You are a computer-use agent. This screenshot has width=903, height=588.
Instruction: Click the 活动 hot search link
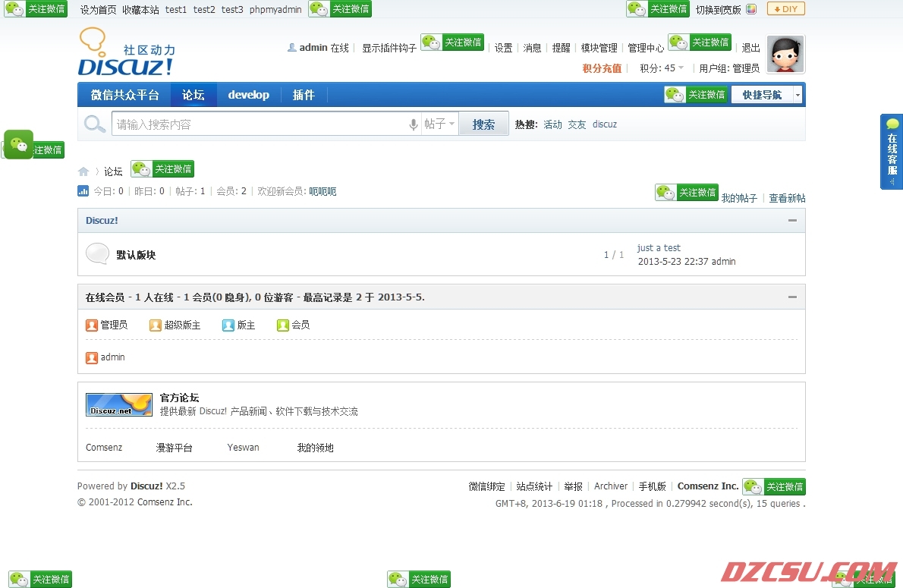pyautogui.click(x=553, y=124)
